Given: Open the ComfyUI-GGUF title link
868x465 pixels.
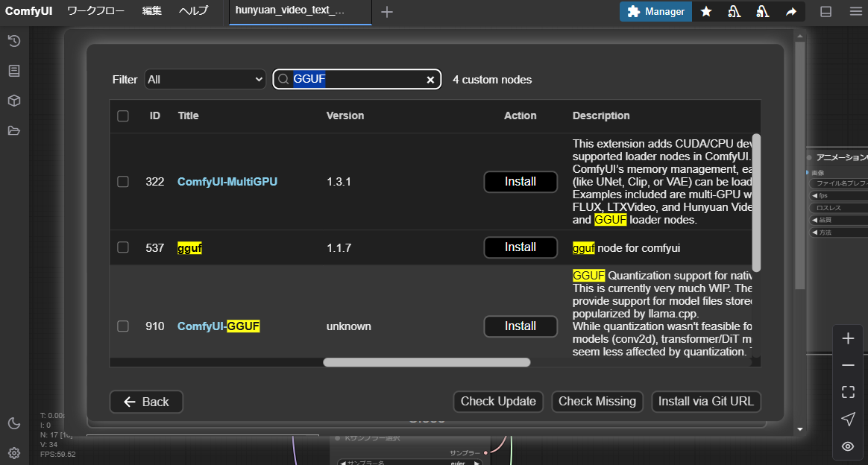Looking at the screenshot, I should point(218,326).
